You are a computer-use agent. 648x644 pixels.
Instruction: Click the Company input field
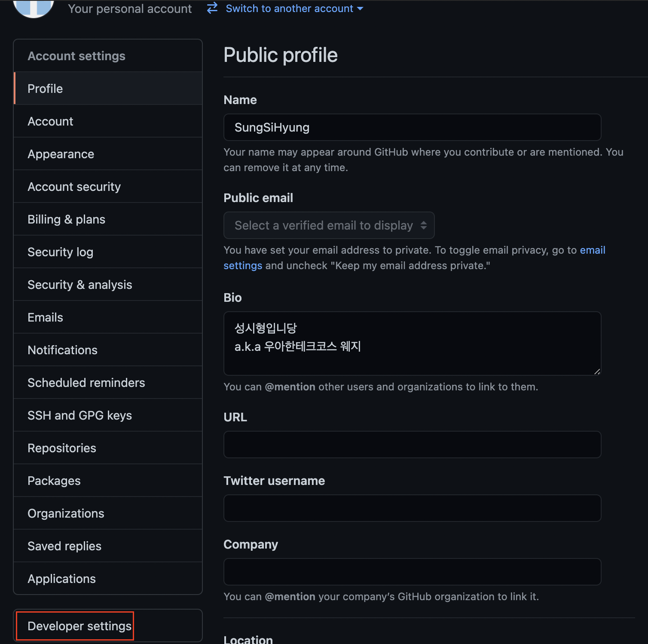coord(412,572)
